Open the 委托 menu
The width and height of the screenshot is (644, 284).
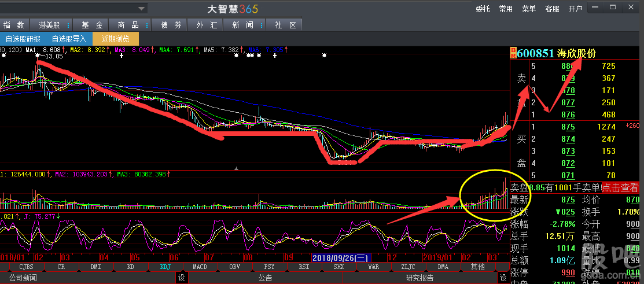[x=483, y=9]
